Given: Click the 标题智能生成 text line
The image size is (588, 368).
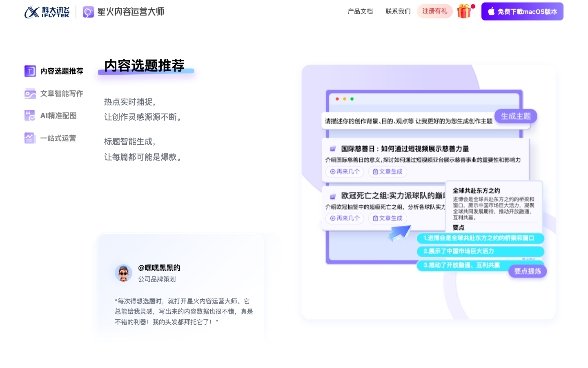Looking at the screenshot, I should [x=130, y=141].
